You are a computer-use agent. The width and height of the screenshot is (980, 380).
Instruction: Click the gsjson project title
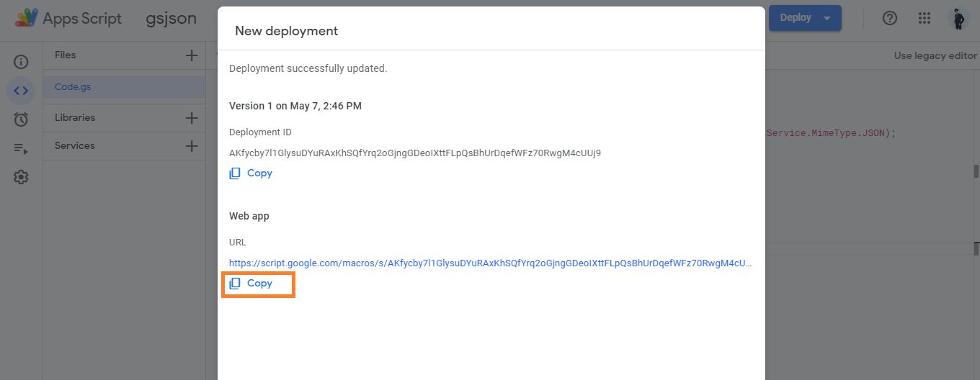(171, 19)
